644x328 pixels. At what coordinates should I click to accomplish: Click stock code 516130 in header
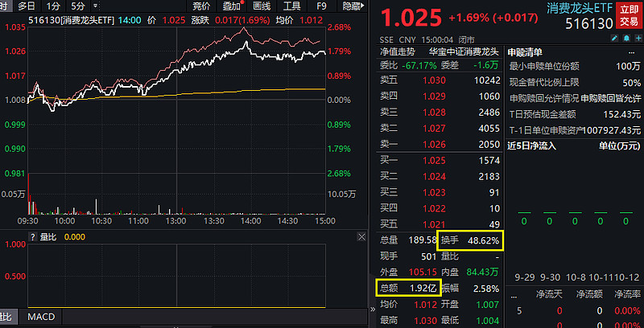click(589, 24)
